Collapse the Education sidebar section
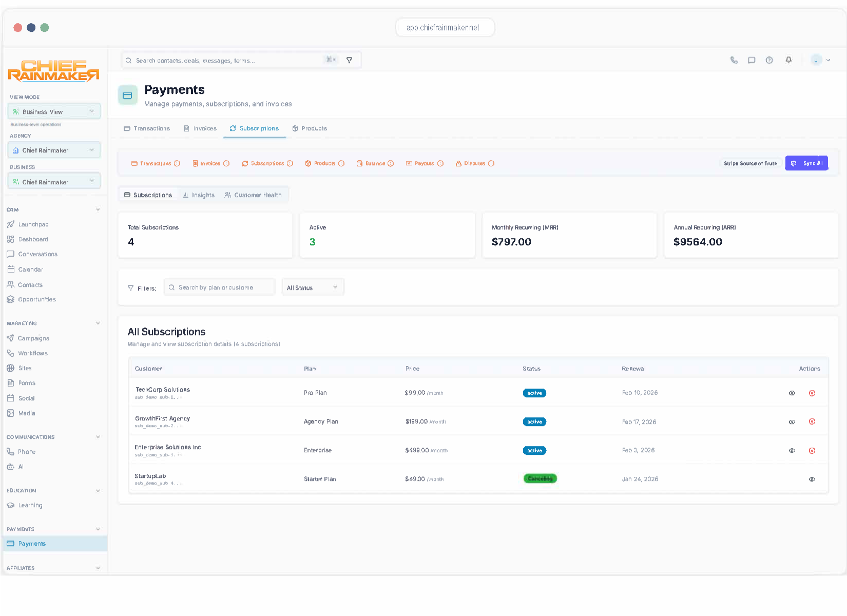 tap(98, 491)
